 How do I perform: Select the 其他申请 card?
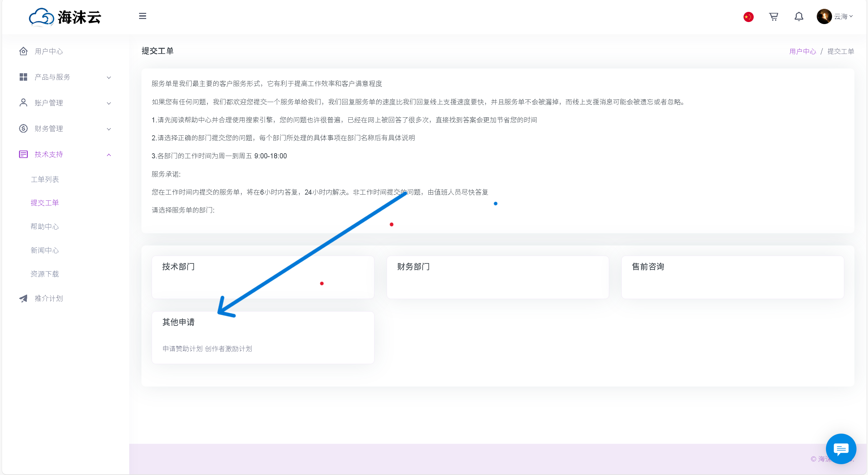coord(263,337)
